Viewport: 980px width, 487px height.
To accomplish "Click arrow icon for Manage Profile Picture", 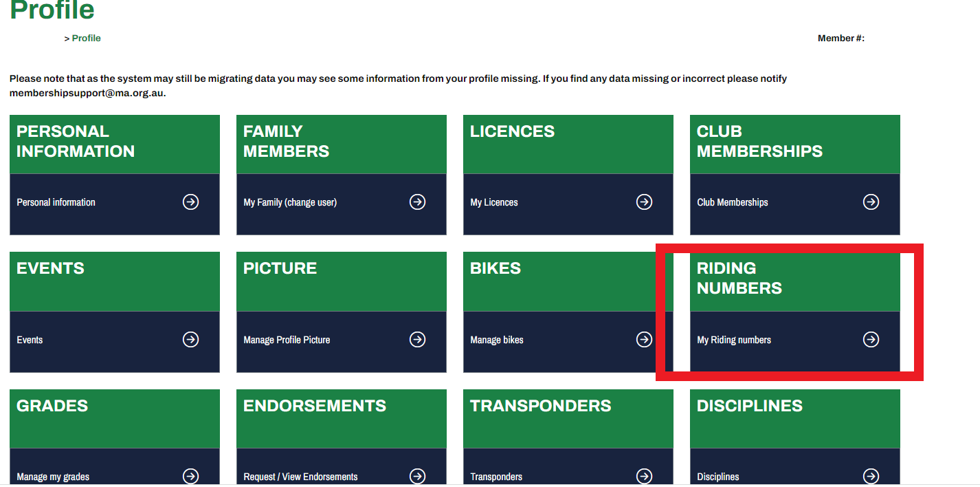I will [417, 340].
